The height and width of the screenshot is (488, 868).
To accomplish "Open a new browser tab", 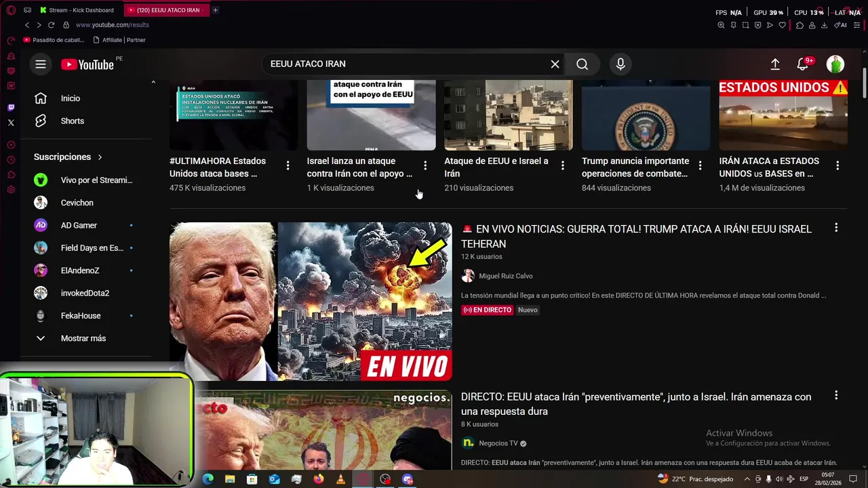I will click(x=216, y=10).
